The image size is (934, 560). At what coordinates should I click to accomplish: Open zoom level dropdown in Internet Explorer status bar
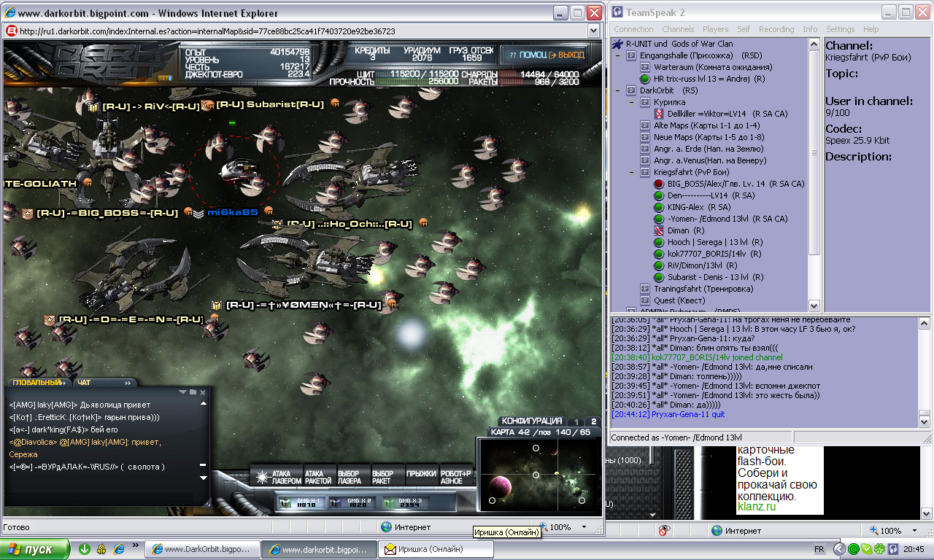pos(584,526)
